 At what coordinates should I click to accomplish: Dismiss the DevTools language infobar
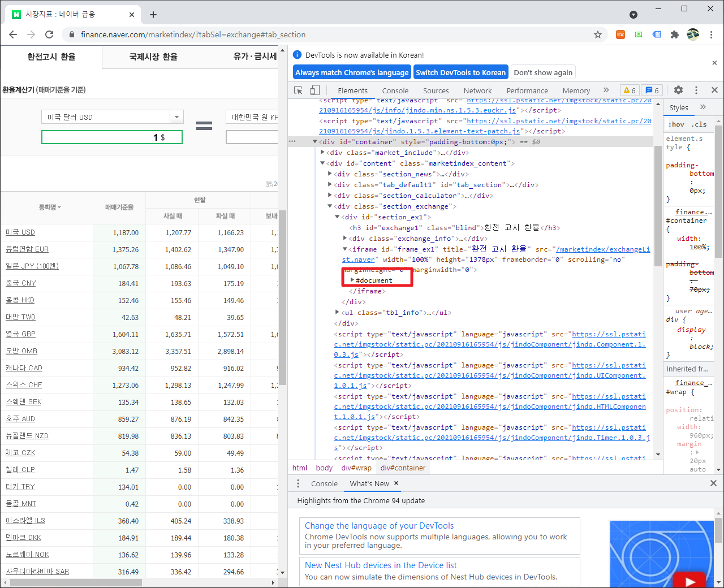point(714,63)
